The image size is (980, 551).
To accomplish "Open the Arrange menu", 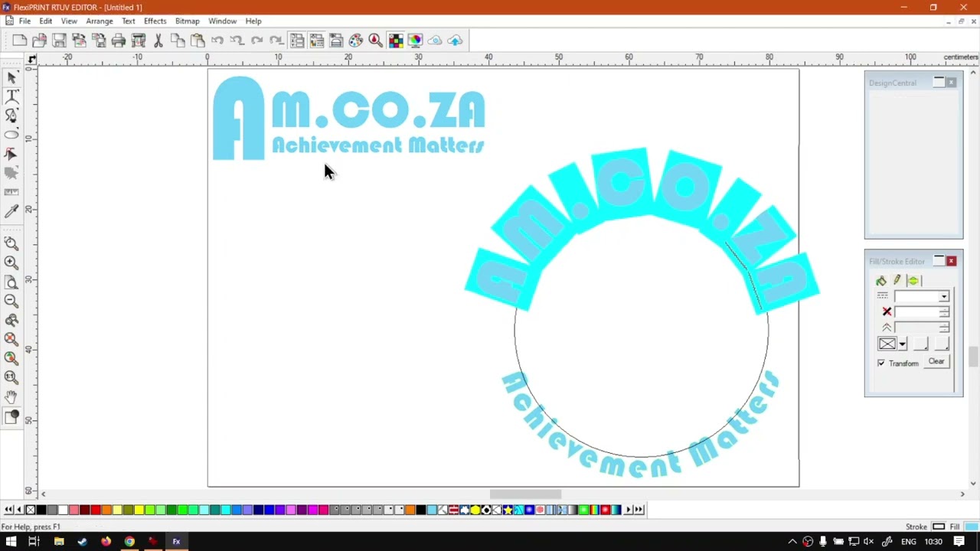I will click(100, 21).
